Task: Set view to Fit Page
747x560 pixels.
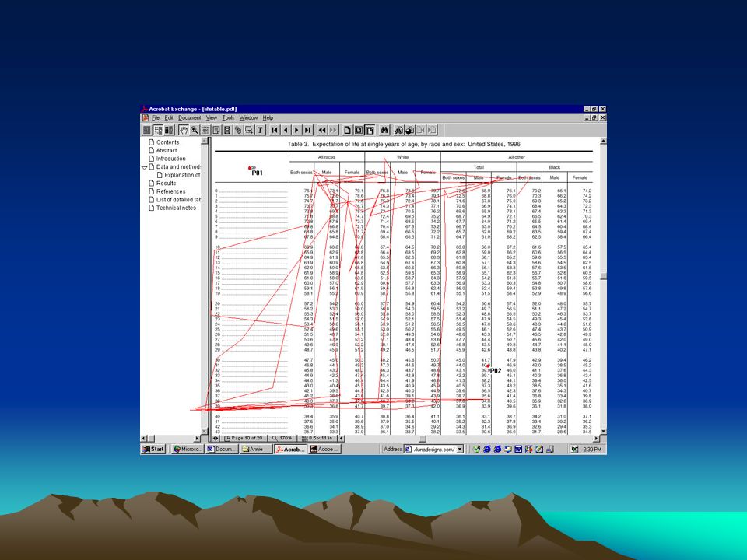Action: (x=358, y=130)
